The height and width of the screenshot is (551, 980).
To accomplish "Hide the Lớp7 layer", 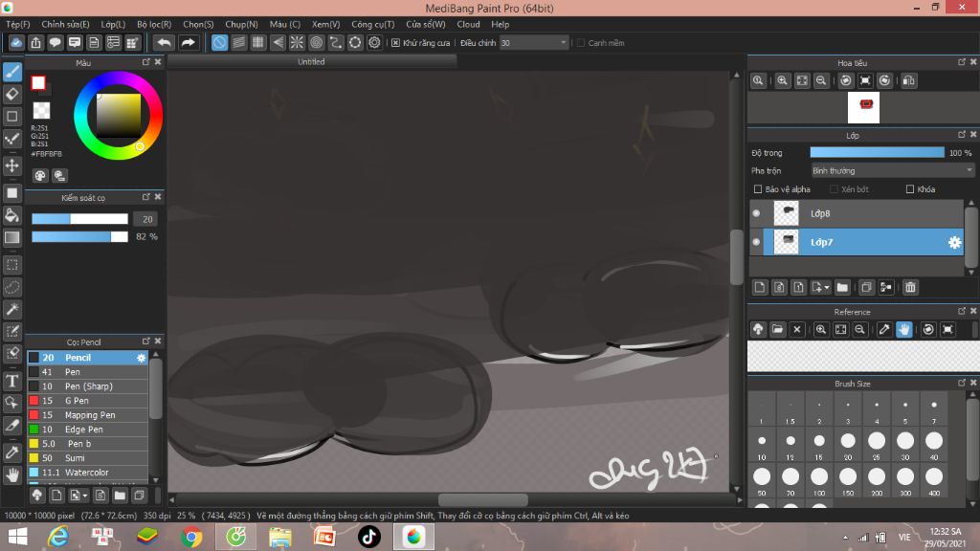I will (756, 242).
